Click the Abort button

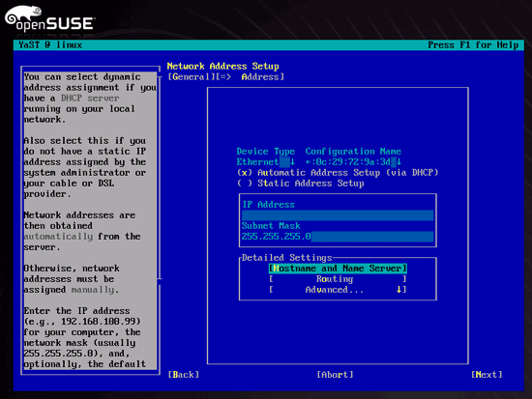pyautogui.click(x=335, y=375)
